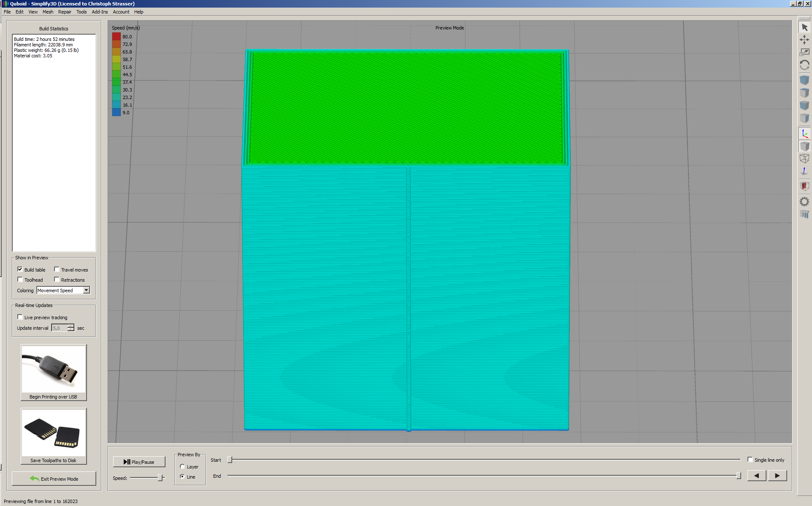The height and width of the screenshot is (506, 812).
Task: Open the Repair menu
Action: click(x=65, y=12)
